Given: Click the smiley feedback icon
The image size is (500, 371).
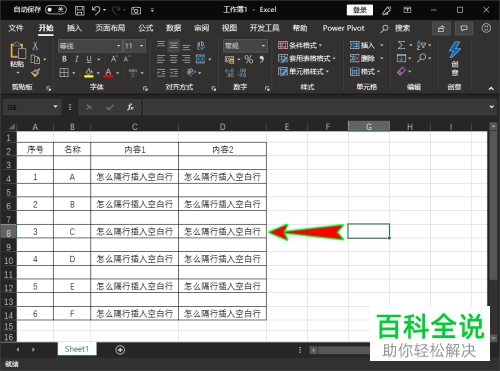Looking at the screenshot, I should [486, 28].
